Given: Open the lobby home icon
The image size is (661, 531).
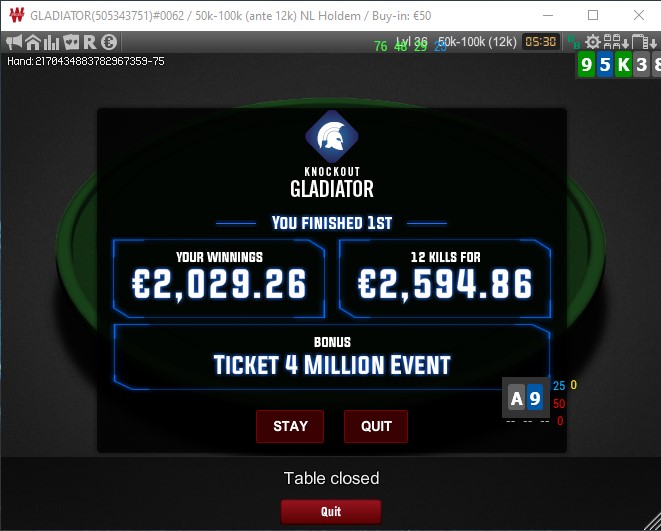Looking at the screenshot, I should (x=33, y=42).
